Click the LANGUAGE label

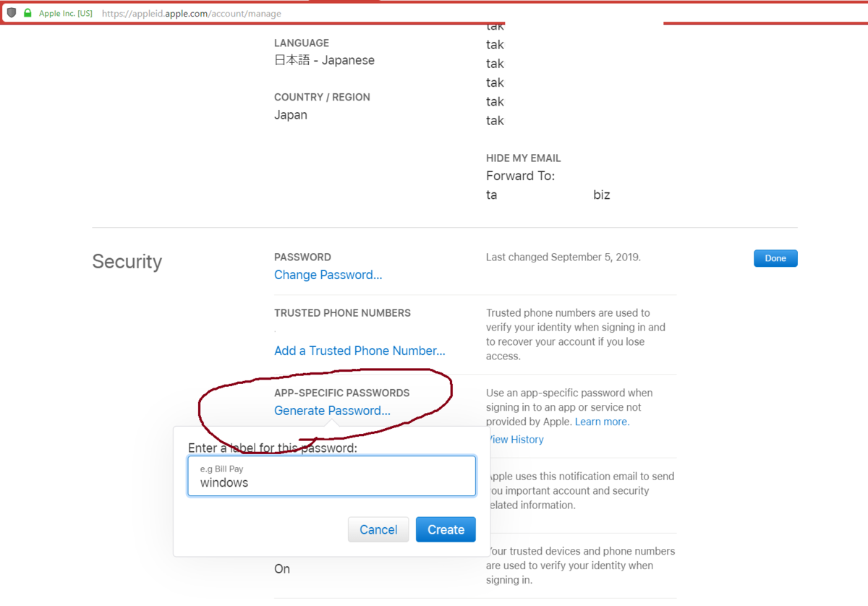[x=302, y=43]
